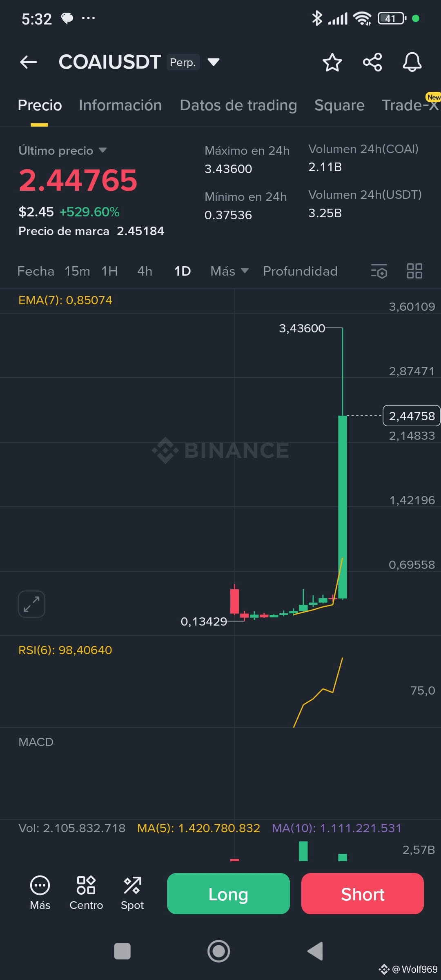Switch to the Información tab
Screen dimensions: 441x980
coord(120,105)
